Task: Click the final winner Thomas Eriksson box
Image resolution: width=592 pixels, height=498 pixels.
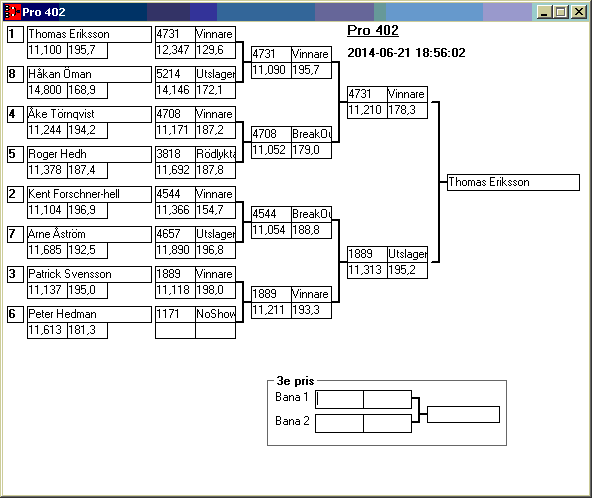Action: click(513, 182)
